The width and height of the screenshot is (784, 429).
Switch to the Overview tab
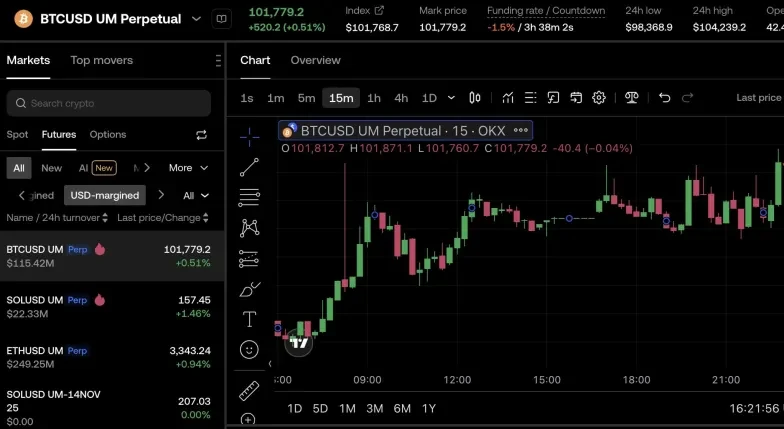[315, 60]
